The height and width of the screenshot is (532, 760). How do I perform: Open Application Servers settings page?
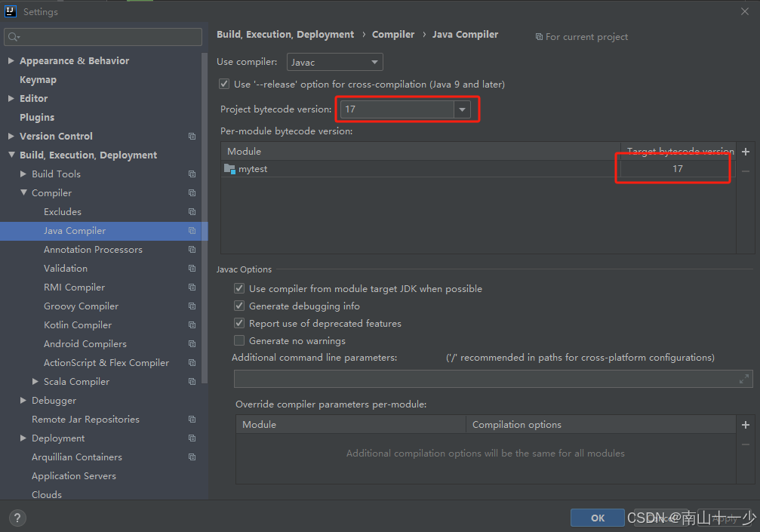74,476
